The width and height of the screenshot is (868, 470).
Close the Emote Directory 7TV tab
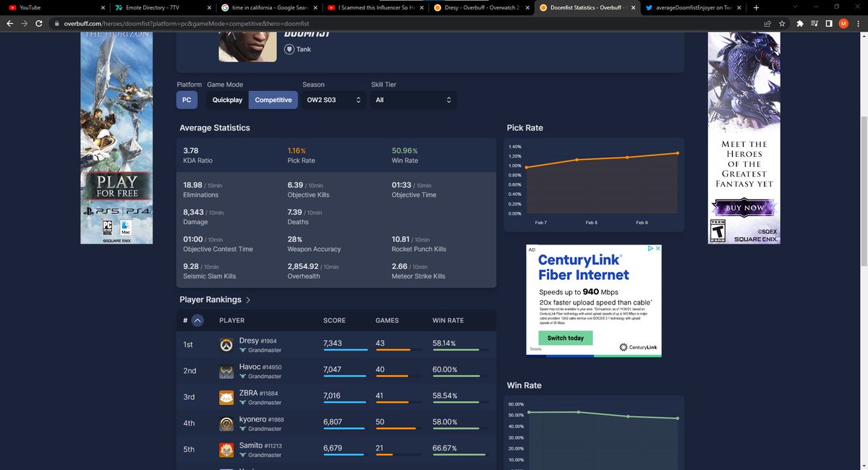pos(209,7)
